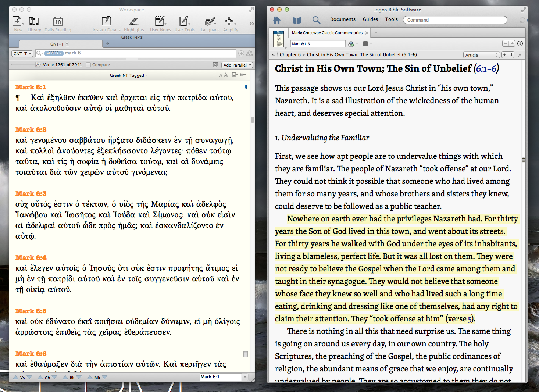
Task: Click the 6:1–6 reference link in heading
Action: click(486, 69)
